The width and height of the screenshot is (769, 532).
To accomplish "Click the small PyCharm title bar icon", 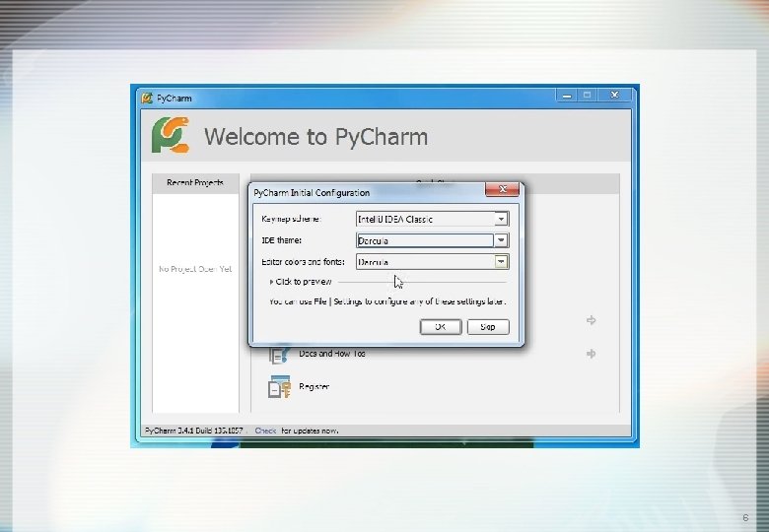I will tap(147, 98).
